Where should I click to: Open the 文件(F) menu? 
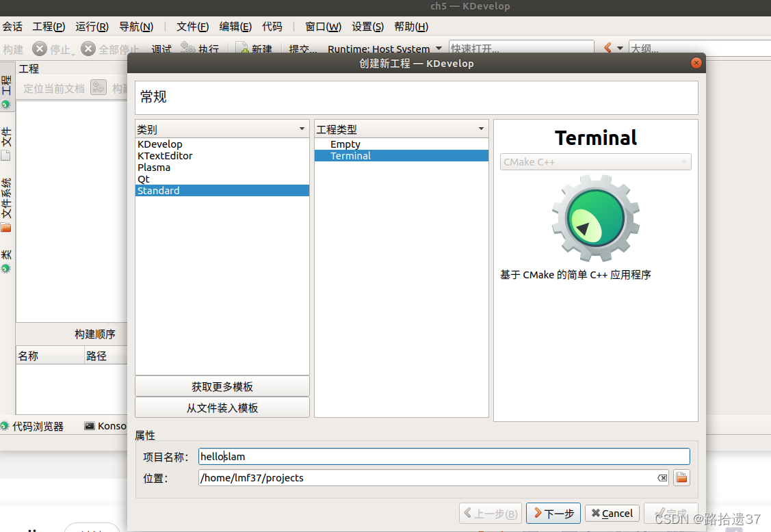(x=192, y=27)
